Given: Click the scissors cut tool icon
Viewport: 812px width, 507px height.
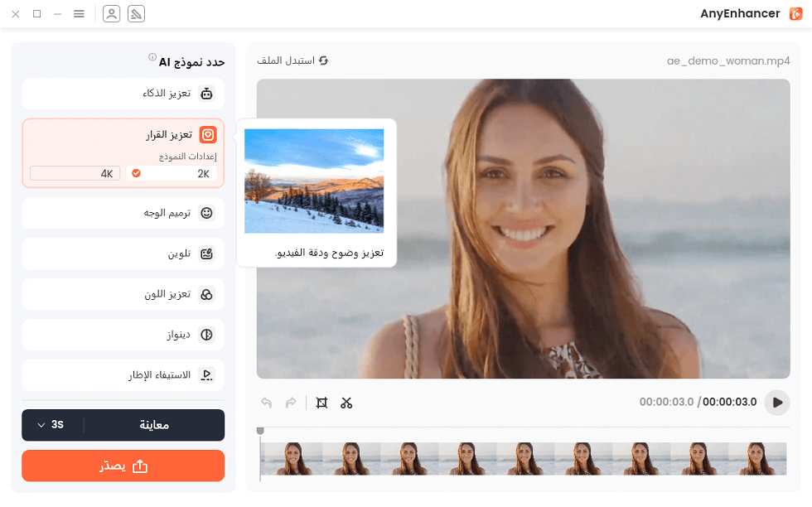Looking at the screenshot, I should click(x=346, y=403).
